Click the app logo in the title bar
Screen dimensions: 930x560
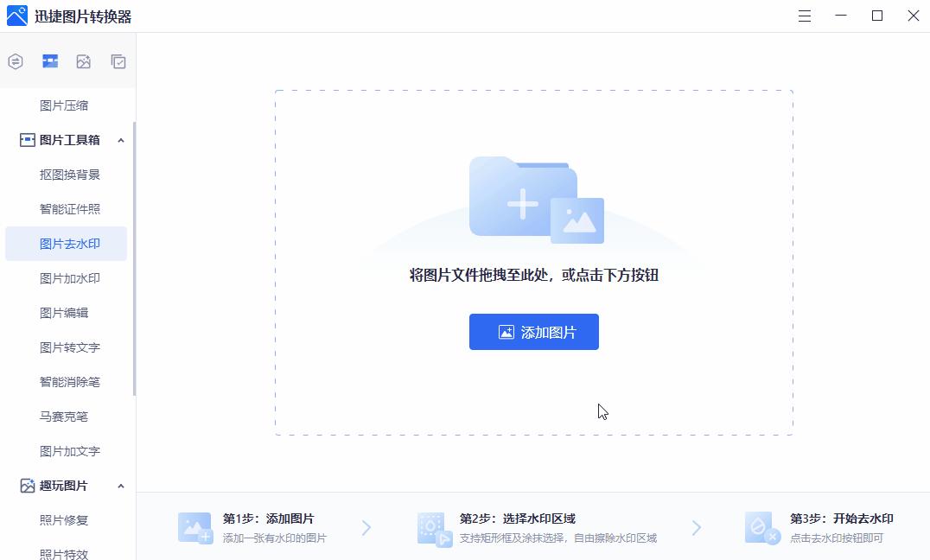coord(16,16)
